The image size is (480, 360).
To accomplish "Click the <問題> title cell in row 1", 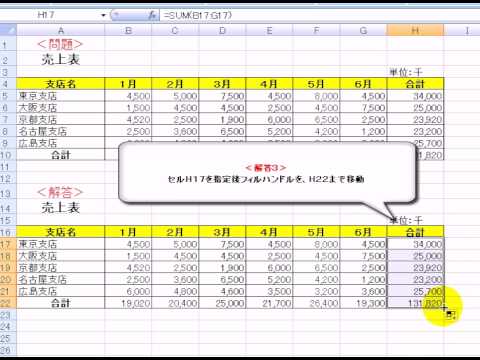I will coord(60,44).
